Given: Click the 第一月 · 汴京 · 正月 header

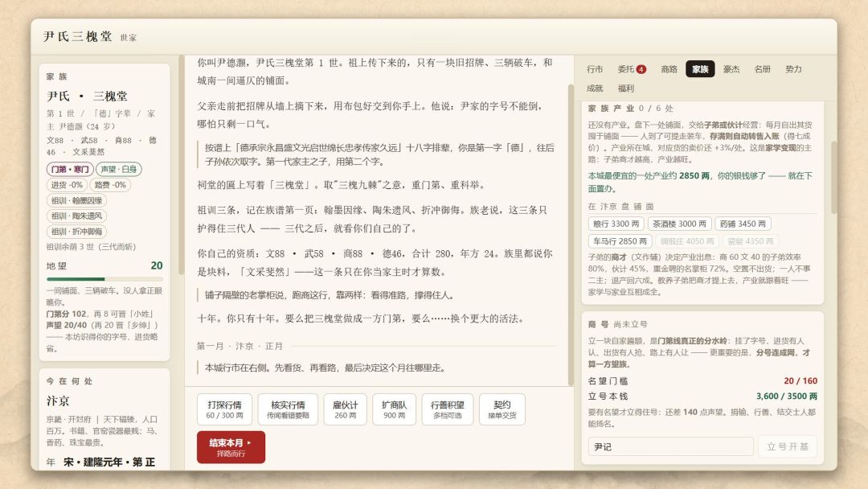Looking at the screenshot, I should [240, 346].
